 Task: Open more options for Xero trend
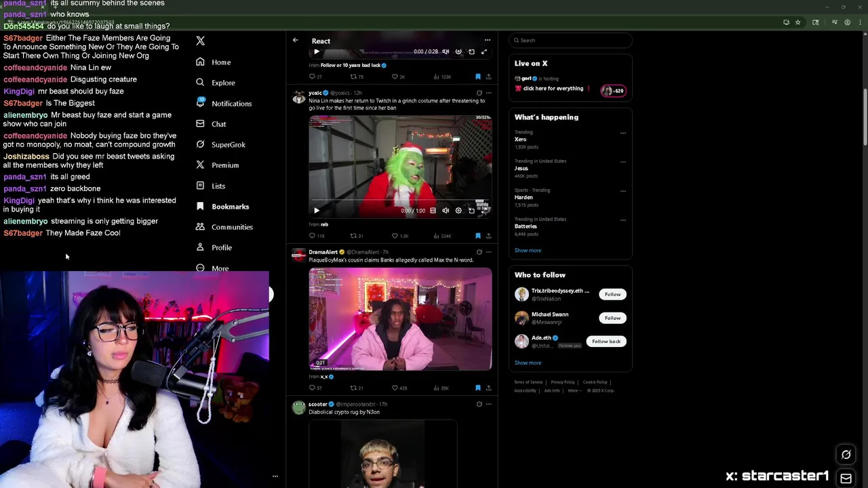coord(623,134)
